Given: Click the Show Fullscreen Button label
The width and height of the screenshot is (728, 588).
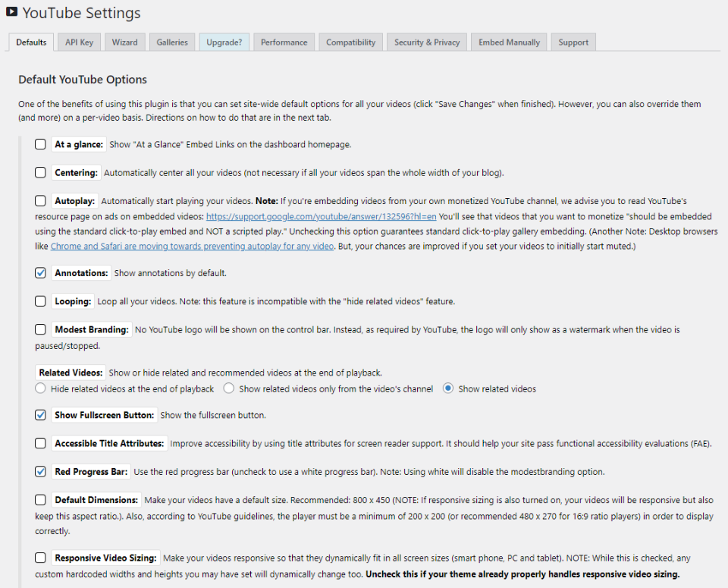Looking at the screenshot, I should (104, 415).
